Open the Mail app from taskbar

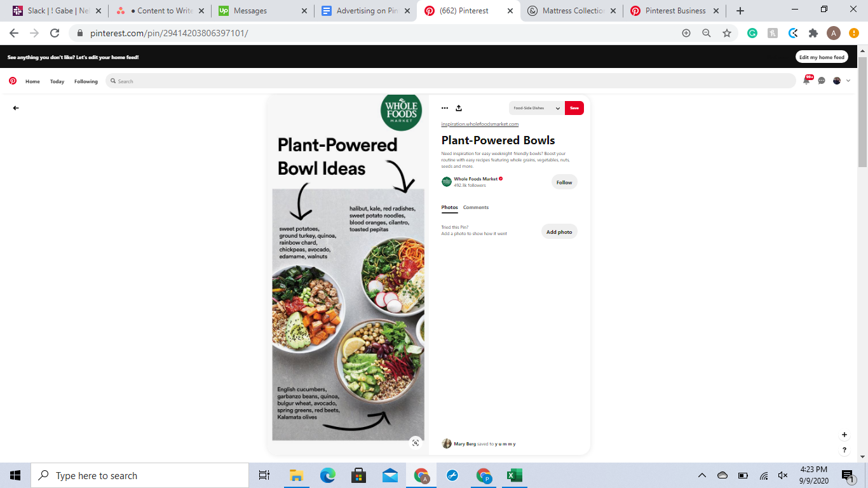click(x=390, y=475)
